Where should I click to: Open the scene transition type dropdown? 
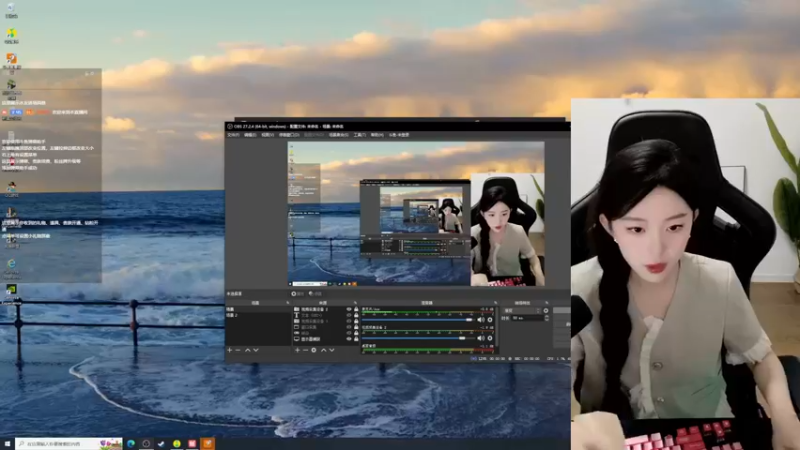tap(522, 310)
